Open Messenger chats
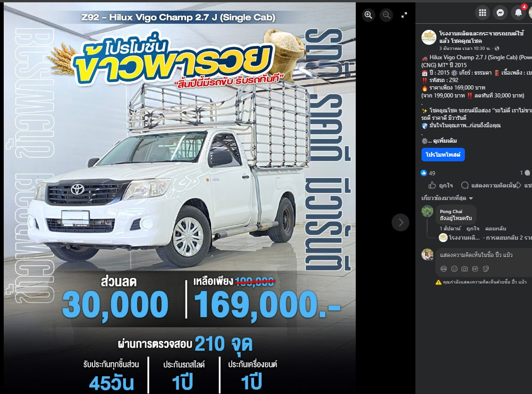Image resolution: width=532 pixels, height=394 pixels. tap(500, 13)
